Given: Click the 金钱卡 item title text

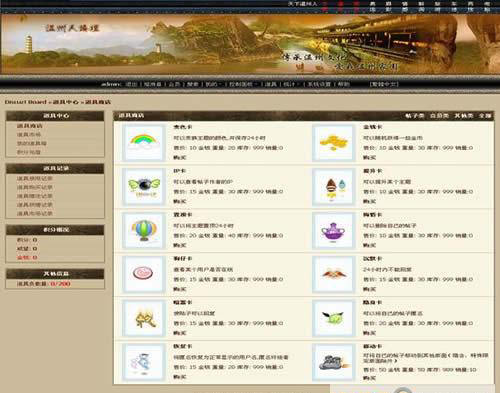Looking at the screenshot, I should click(373, 127).
